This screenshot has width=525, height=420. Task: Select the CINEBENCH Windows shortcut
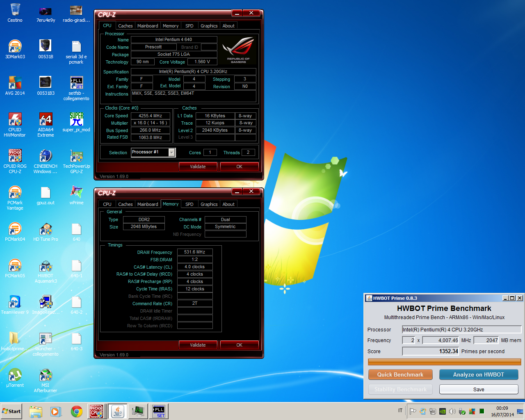tap(46, 161)
